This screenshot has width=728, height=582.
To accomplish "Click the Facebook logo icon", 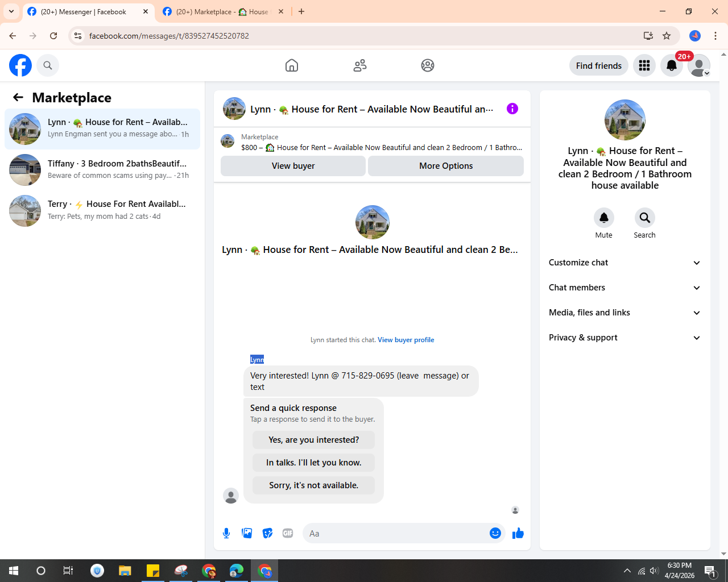I will click(20, 65).
